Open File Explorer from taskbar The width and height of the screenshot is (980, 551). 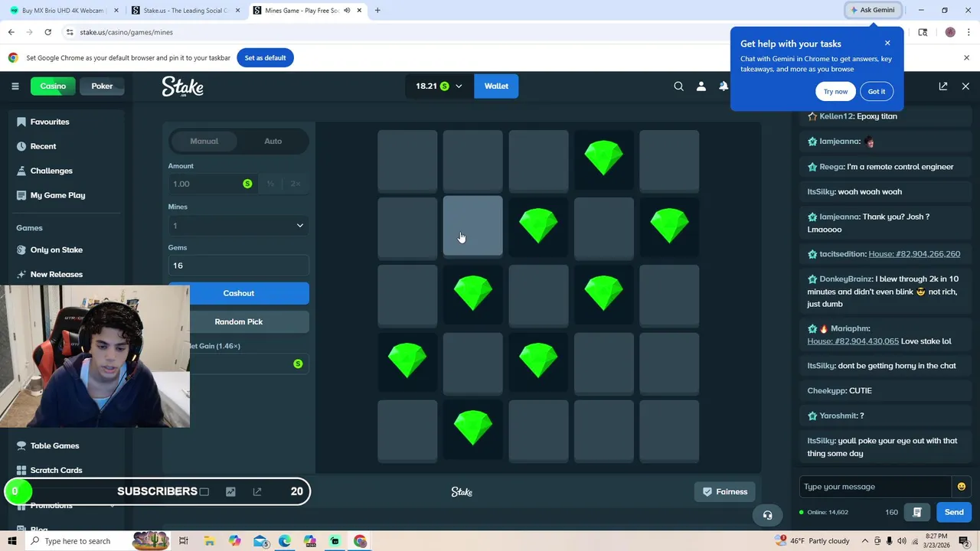point(209,541)
